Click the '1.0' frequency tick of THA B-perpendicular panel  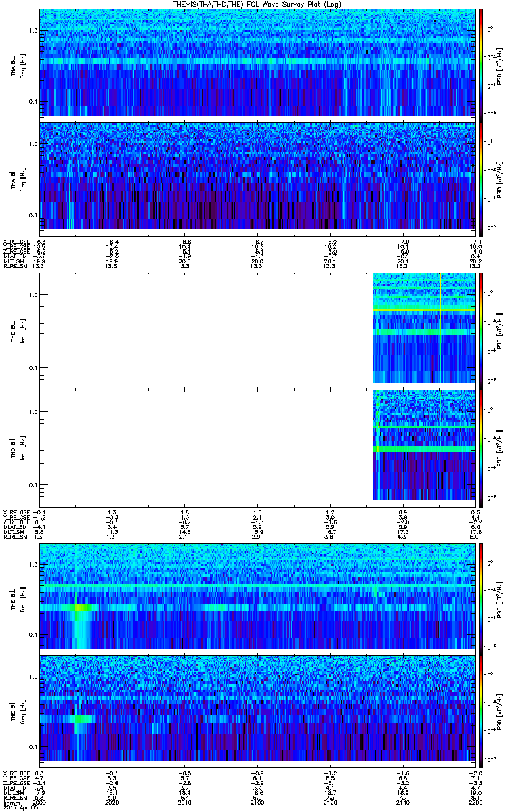33,31
